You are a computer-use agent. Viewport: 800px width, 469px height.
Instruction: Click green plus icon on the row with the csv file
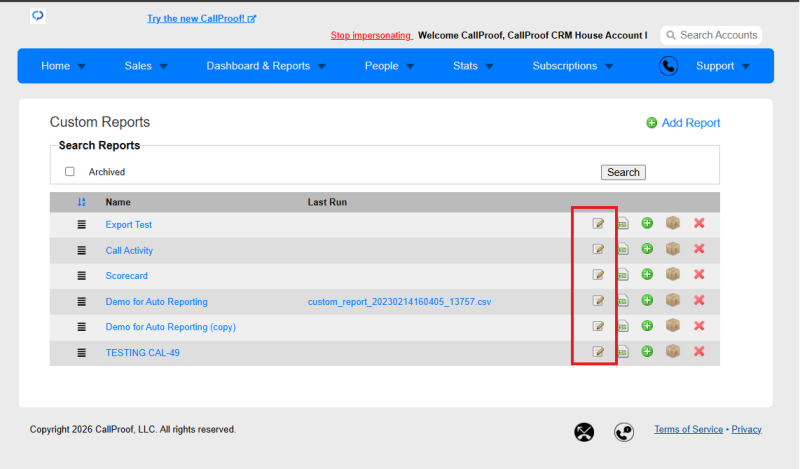647,300
